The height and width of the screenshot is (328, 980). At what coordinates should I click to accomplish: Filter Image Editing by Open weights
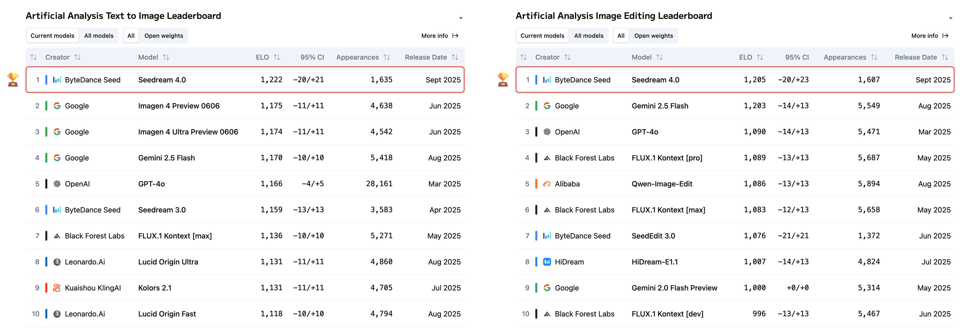(x=653, y=36)
